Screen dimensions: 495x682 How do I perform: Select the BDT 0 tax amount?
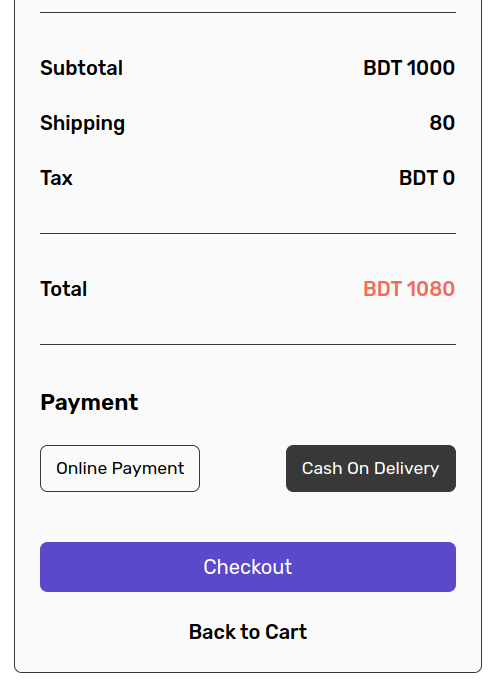pos(427,178)
